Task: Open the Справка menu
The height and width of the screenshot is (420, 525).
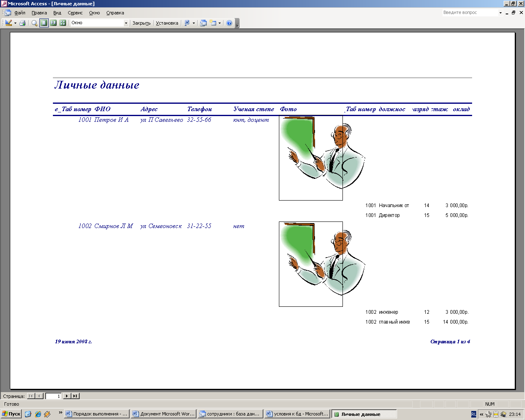Action: tap(115, 13)
